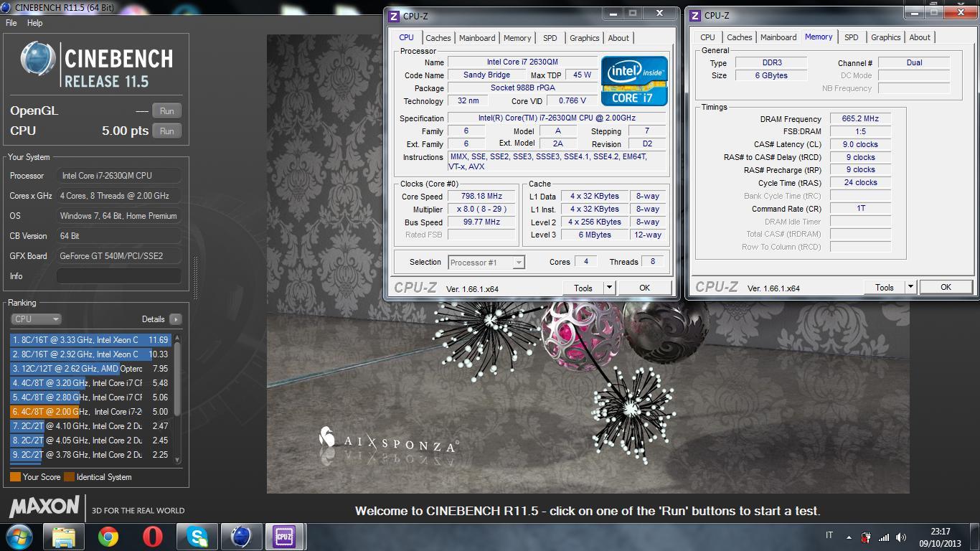The image size is (980, 551).
Task: Click the Cinebench sphere logo
Action: tap(38, 59)
